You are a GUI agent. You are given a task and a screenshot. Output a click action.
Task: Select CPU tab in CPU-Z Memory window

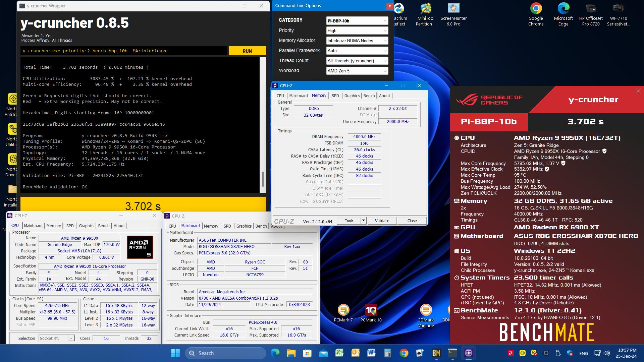(x=280, y=96)
